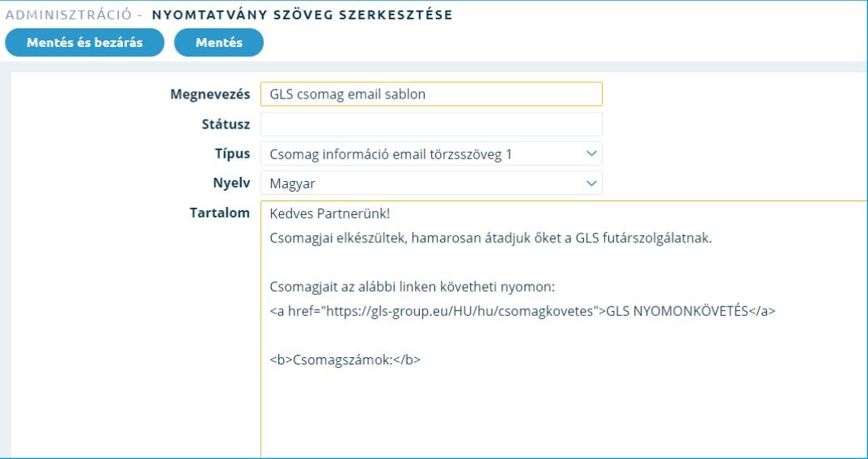Click the Típus label

(x=232, y=154)
